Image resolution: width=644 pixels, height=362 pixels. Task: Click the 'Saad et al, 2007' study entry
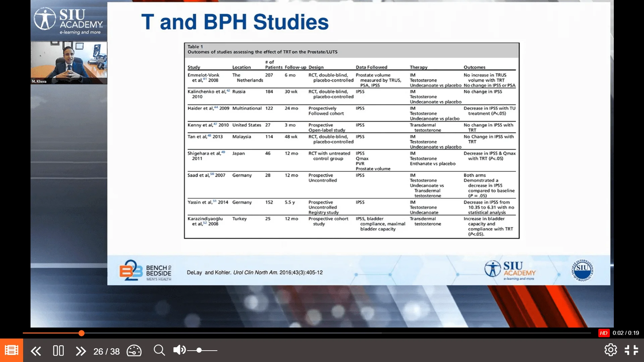click(x=206, y=175)
